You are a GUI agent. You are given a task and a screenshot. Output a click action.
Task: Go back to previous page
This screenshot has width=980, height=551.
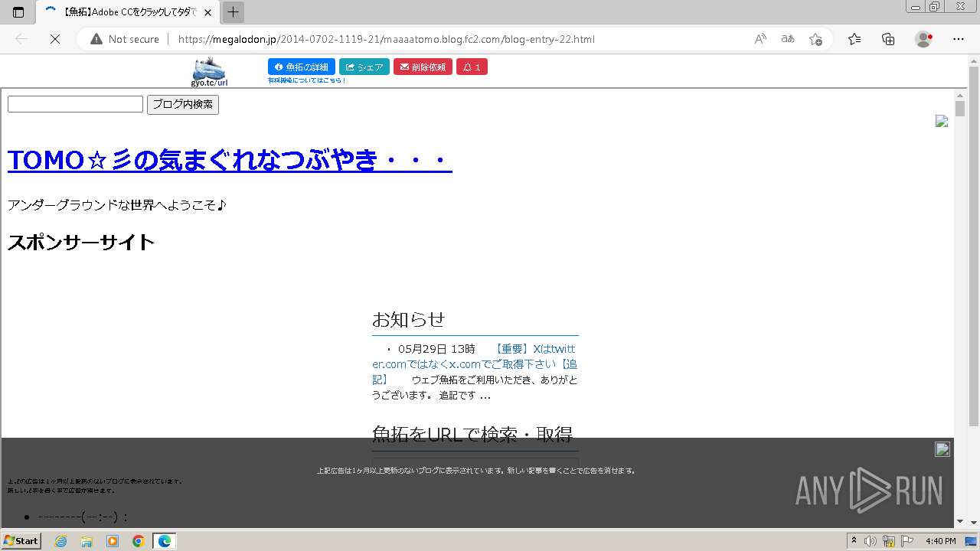click(21, 39)
